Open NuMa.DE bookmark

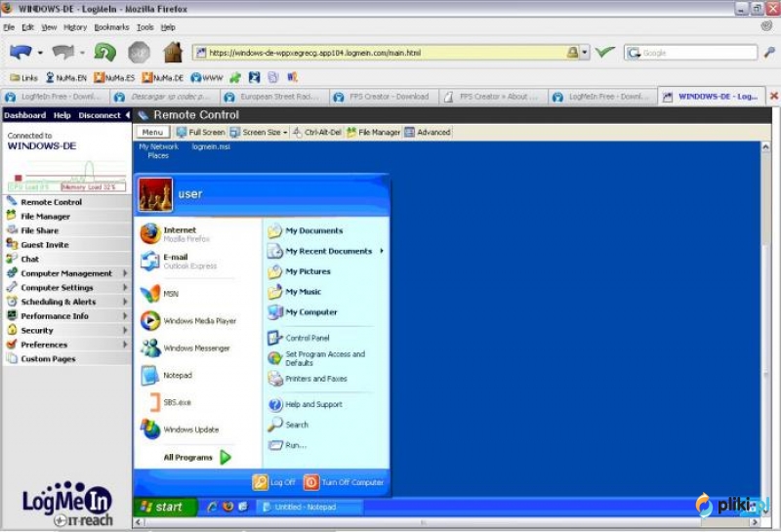coord(163,78)
